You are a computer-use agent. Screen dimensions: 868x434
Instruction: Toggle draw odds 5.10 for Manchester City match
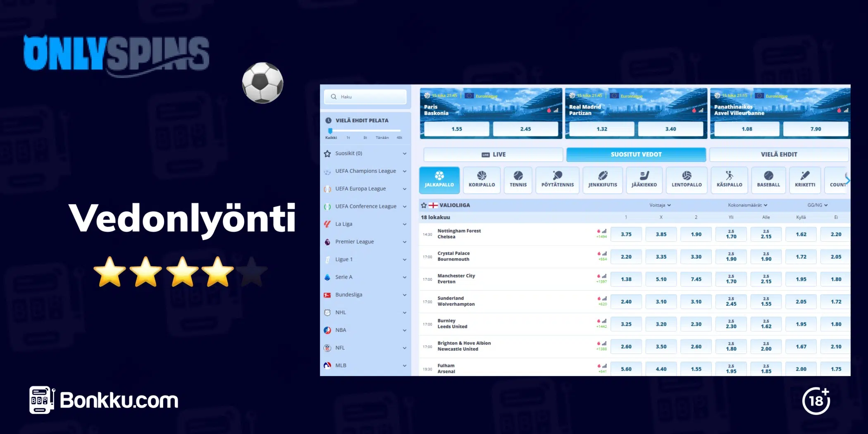tap(661, 279)
